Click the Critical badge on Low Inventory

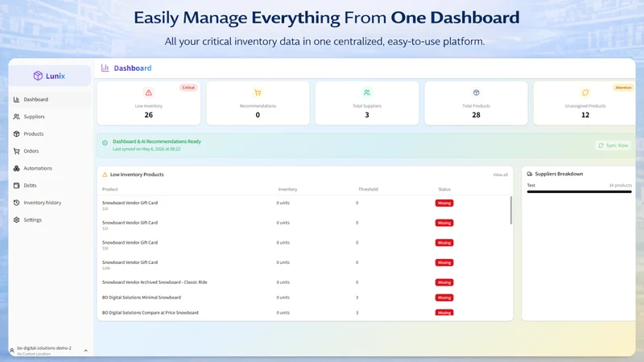pyautogui.click(x=188, y=88)
